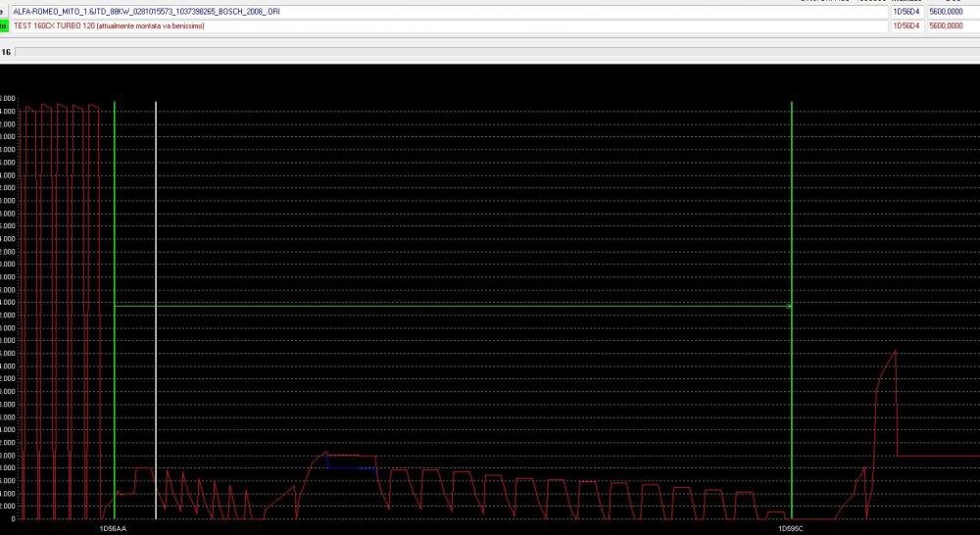980x535 pixels.
Task: Click the red 5600,0000 value in the second row
Action: [x=945, y=25]
